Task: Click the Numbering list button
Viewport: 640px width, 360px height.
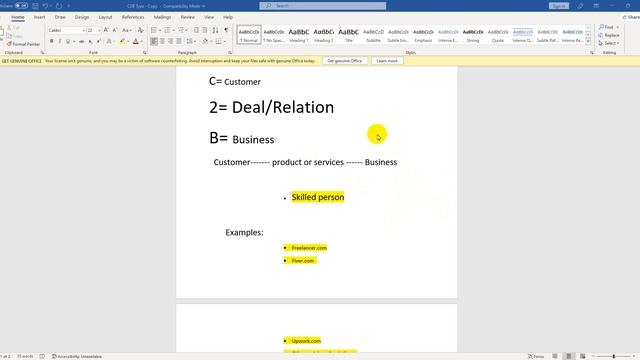Action: point(167,30)
